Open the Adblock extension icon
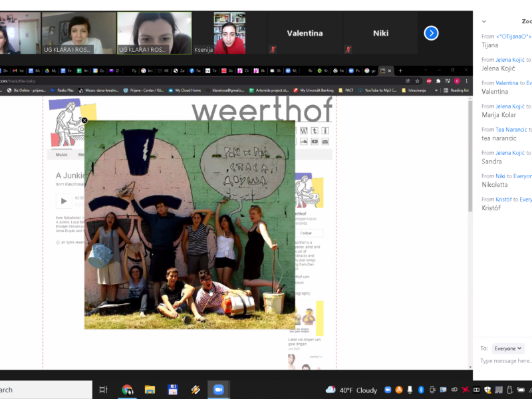This screenshot has height=399, width=532. tap(429, 81)
